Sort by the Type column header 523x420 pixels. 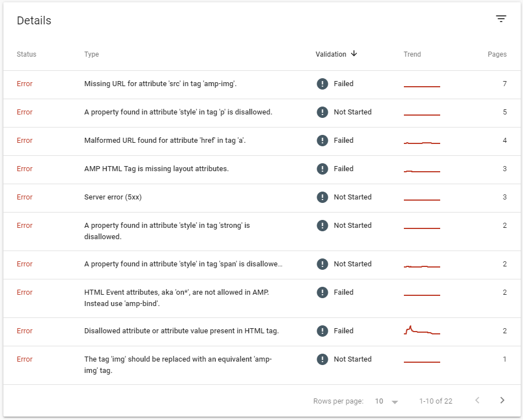[x=91, y=54]
